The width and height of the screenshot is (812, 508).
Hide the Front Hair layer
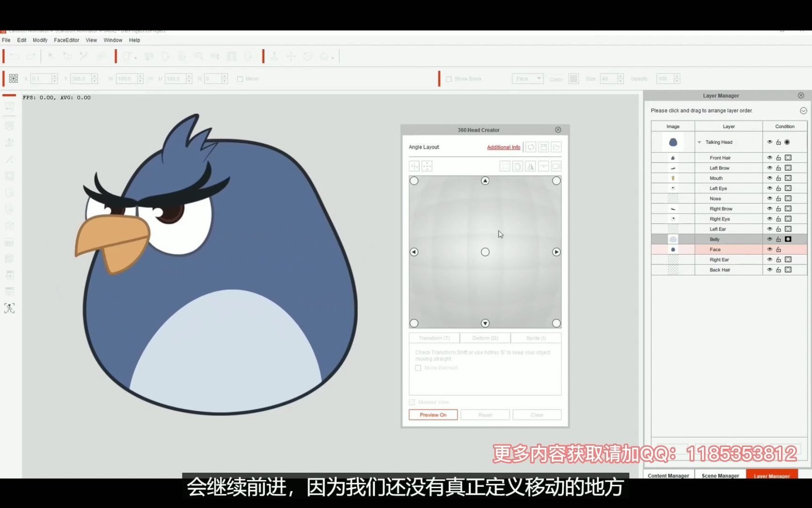pos(770,158)
